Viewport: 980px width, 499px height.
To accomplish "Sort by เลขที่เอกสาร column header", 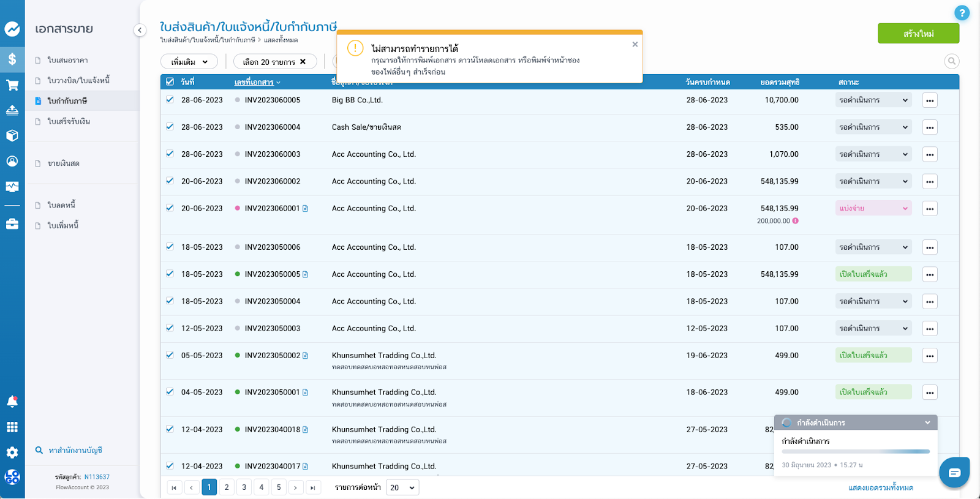I will 257,82.
